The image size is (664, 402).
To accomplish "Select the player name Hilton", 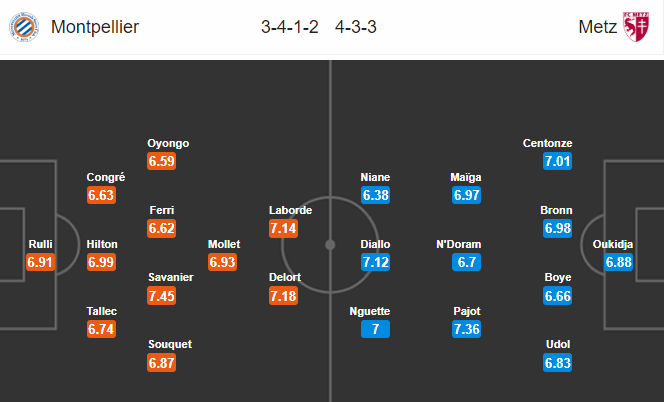I will (x=102, y=244).
